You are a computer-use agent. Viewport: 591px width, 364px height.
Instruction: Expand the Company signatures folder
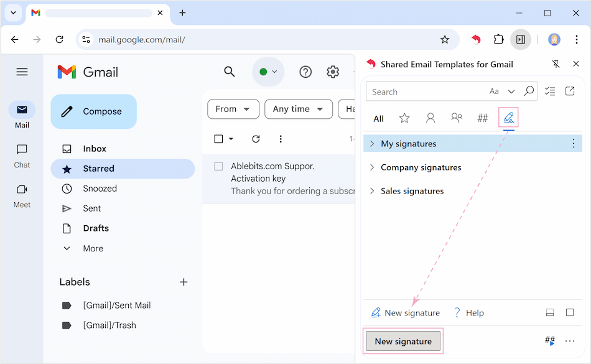pos(372,167)
